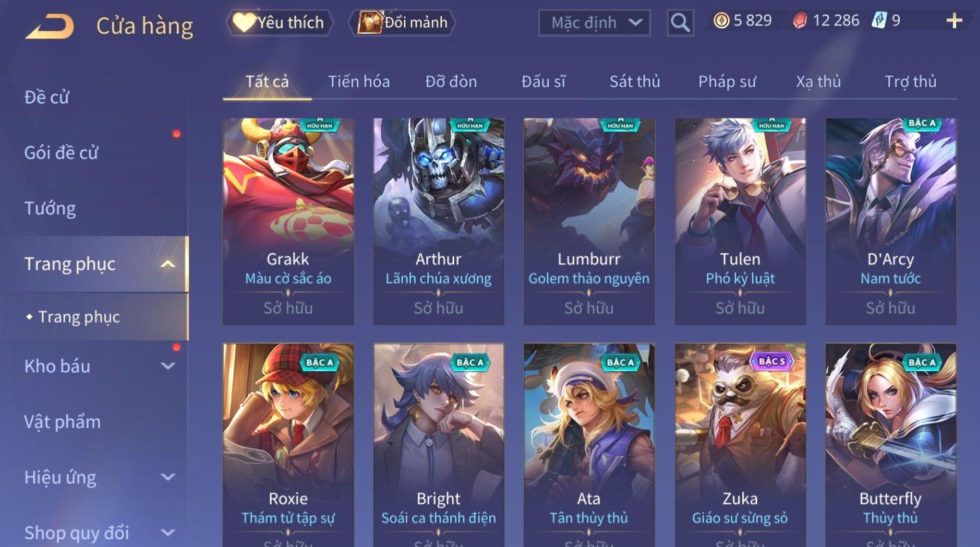Image resolution: width=980 pixels, height=547 pixels.
Task: Expand the Hiệu ứng sidebar section
Action: pos(167,477)
